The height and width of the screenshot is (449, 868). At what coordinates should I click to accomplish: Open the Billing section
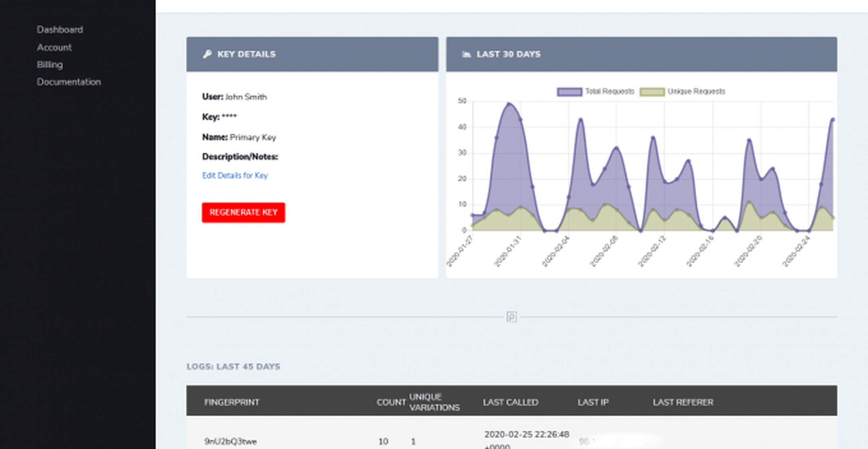[50, 65]
